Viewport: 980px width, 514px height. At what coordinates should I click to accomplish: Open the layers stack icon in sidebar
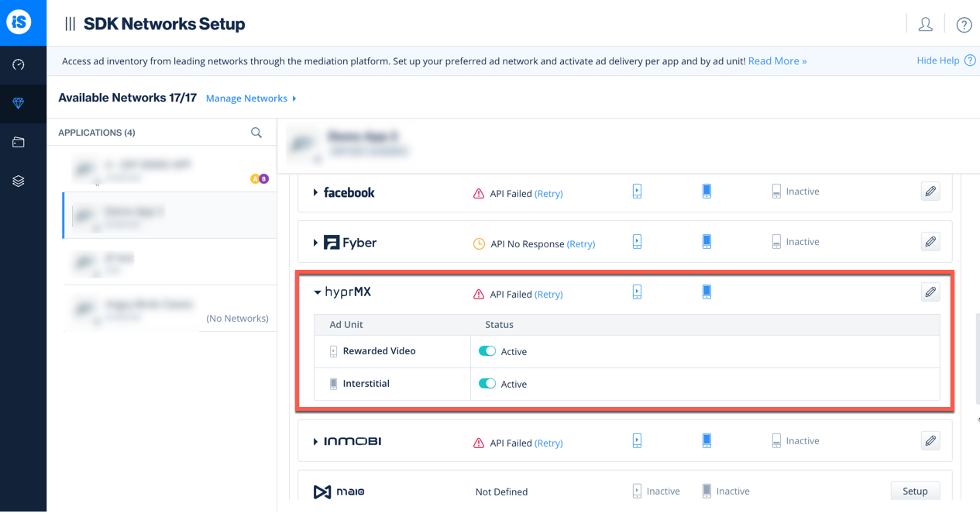[x=19, y=181]
